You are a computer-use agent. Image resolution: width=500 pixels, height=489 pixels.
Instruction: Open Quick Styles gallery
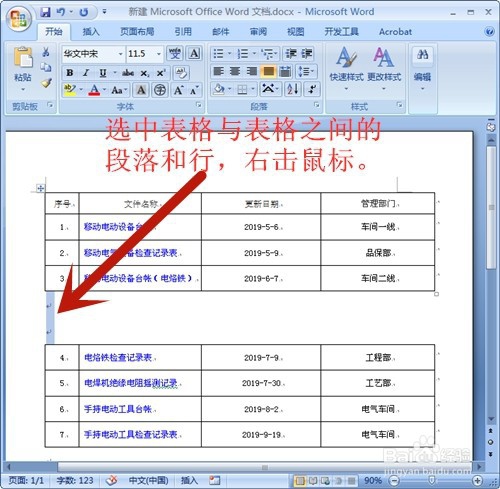(346, 69)
